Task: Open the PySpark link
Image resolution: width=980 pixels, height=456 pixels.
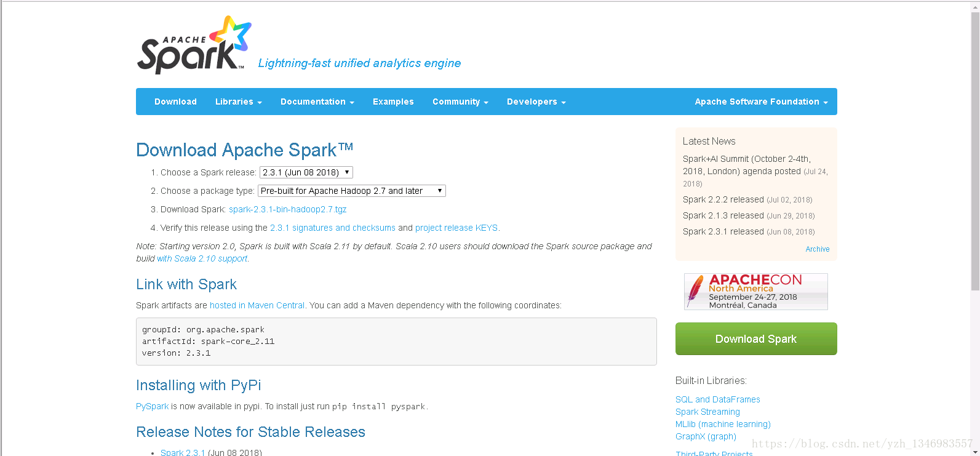Action: point(152,406)
